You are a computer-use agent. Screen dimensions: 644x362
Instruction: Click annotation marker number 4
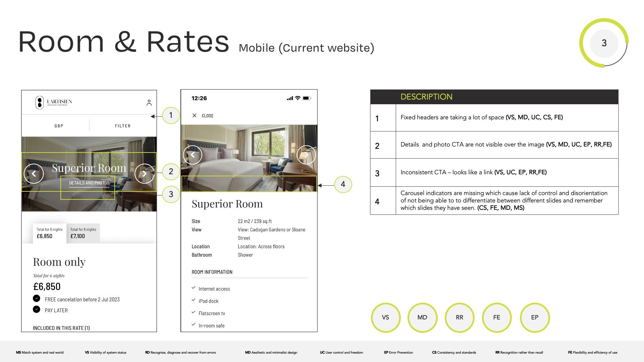[343, 184]
